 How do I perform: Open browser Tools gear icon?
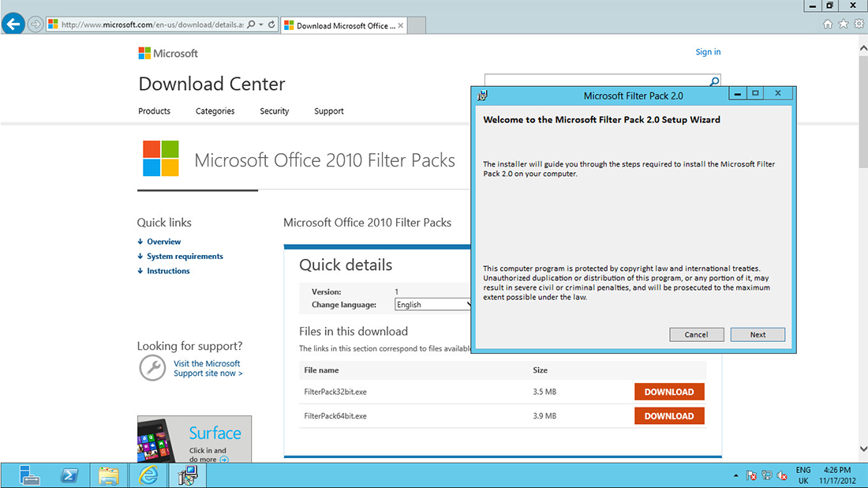coord(859,24)
